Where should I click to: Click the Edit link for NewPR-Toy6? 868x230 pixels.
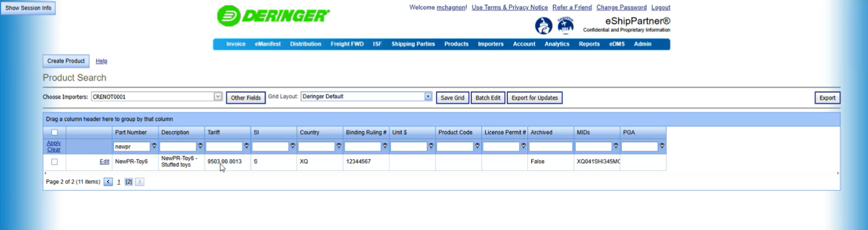coord(104,162)
